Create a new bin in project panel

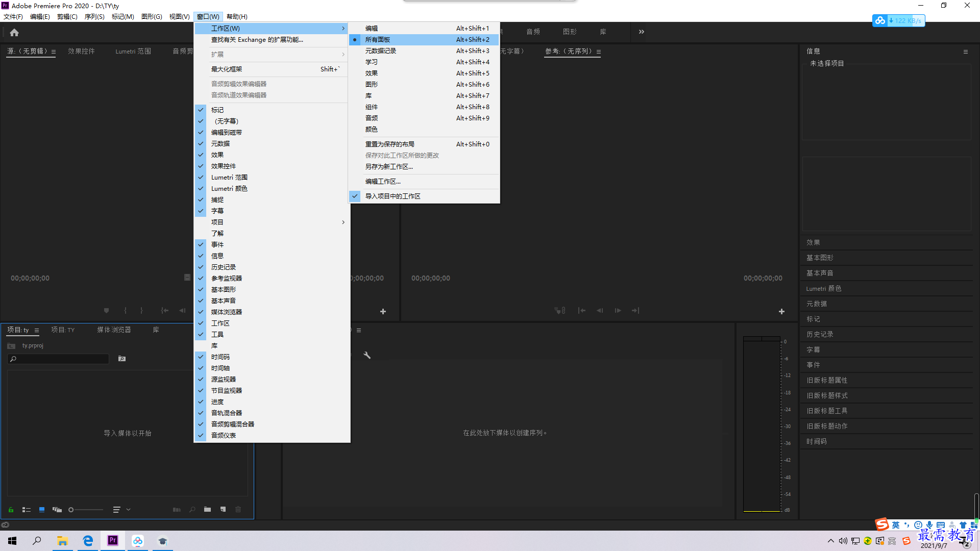(207, 510)
